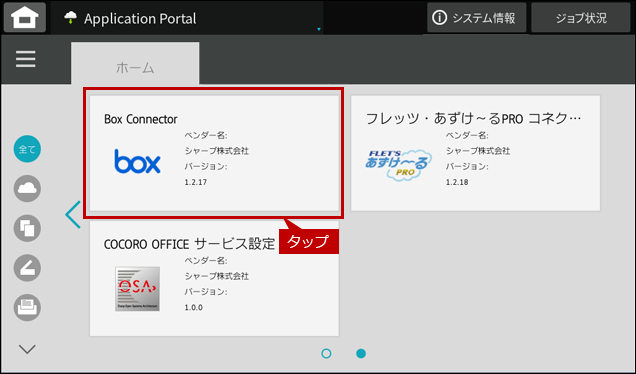The image size is (636, 374).
Task: Filter apps by cloud category icon
Action: pos(27,189)
